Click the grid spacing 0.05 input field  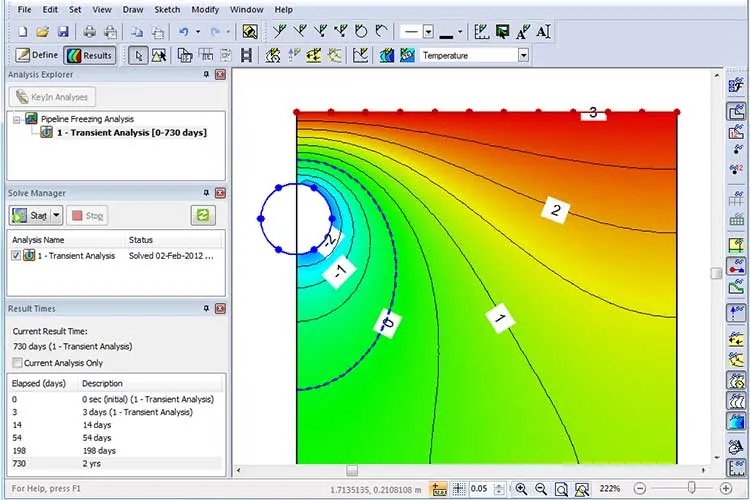point(479,489)
